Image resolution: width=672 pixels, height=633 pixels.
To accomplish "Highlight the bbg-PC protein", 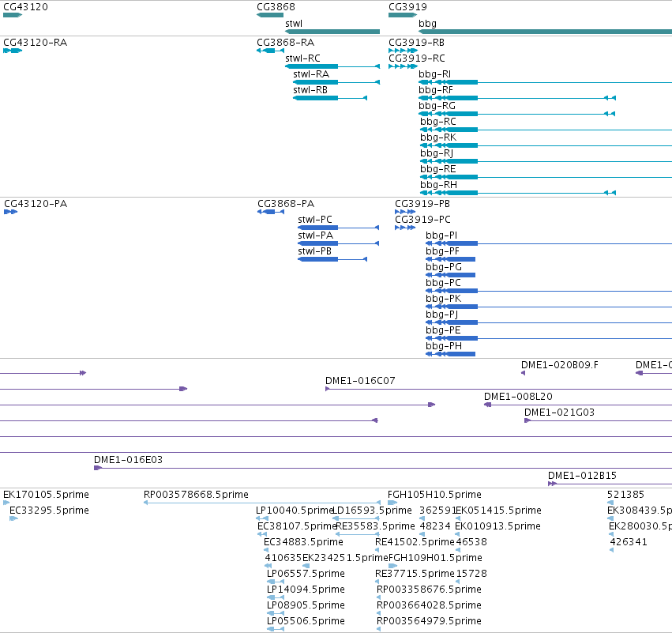I will [549, 291].
